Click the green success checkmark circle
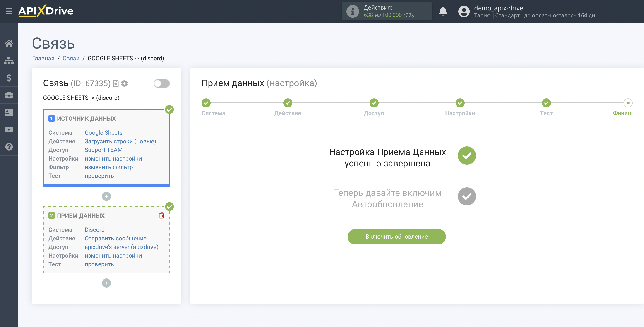Image resolution: width=644 pixels, height=327 pixels. pos(466,156)
